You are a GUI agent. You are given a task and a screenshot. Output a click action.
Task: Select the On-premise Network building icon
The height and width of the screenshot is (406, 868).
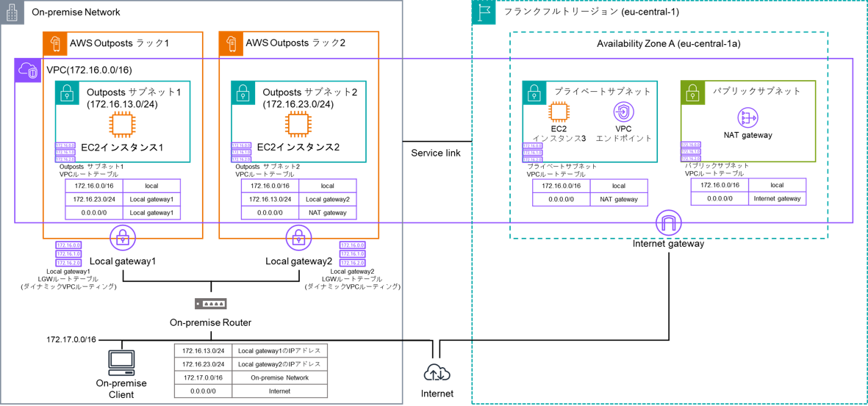pos(12,12)
